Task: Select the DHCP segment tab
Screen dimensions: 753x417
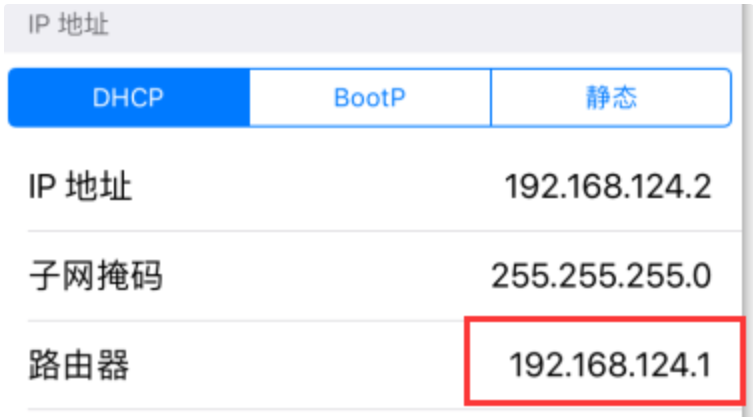Action: click(129, 98)
